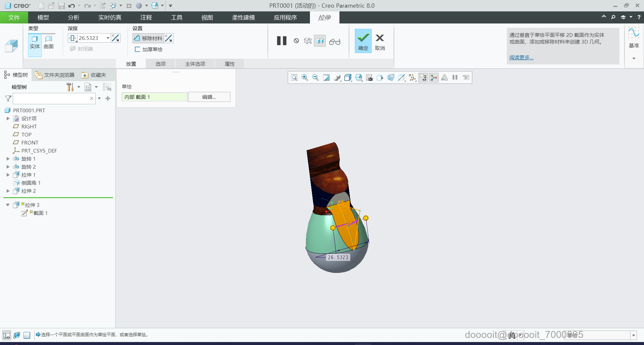644x345 pixels.
Task: Select 曲面 surface type
Action: coord(49,42)
